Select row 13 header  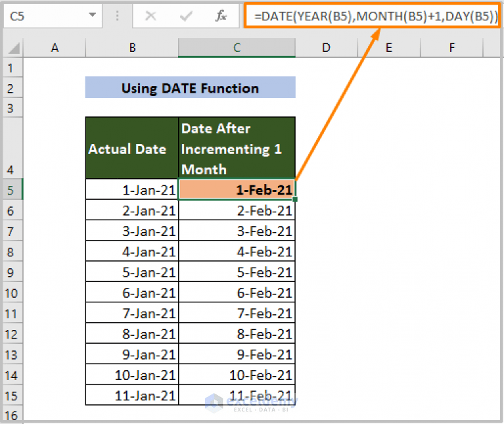(x=12, y=354)
